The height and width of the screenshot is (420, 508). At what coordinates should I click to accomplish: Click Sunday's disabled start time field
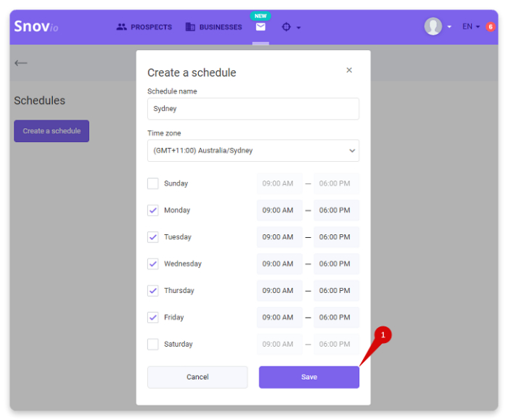pyautogui.click(x=279, y=184)
